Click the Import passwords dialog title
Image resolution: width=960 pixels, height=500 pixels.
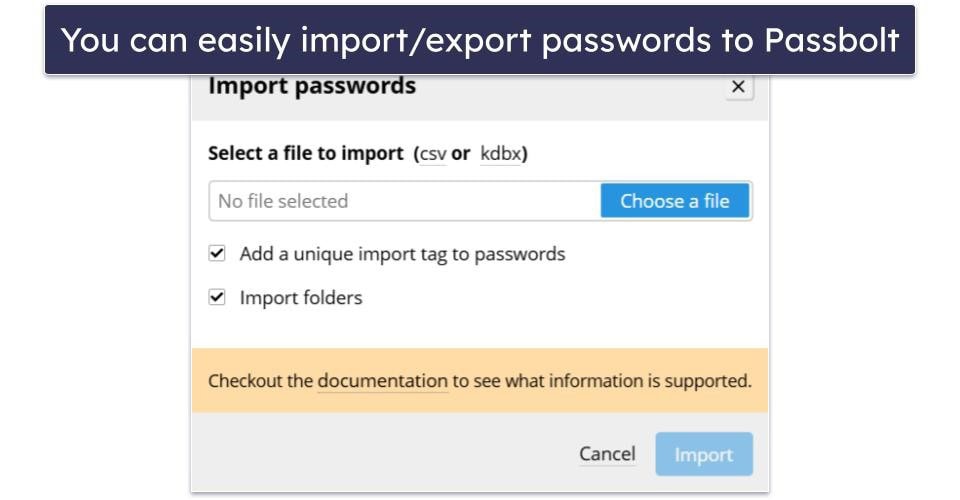312,86
